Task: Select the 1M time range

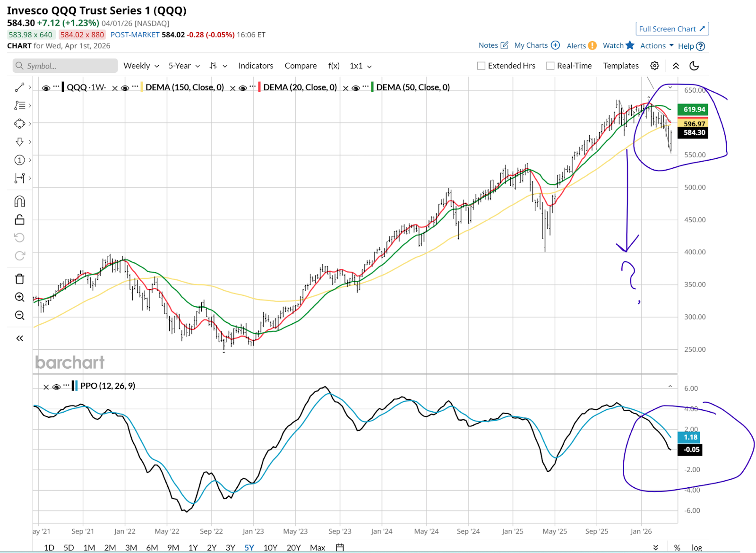Action: 89,547
